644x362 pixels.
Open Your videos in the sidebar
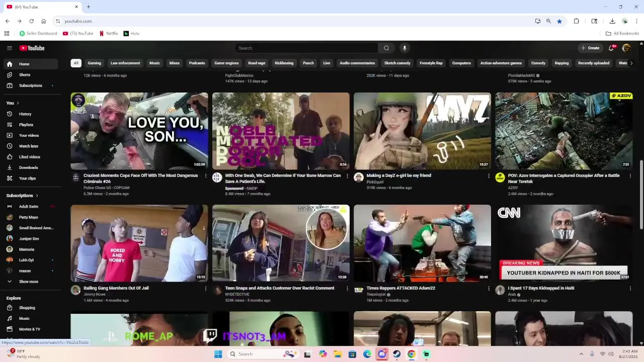coord(30,135)
